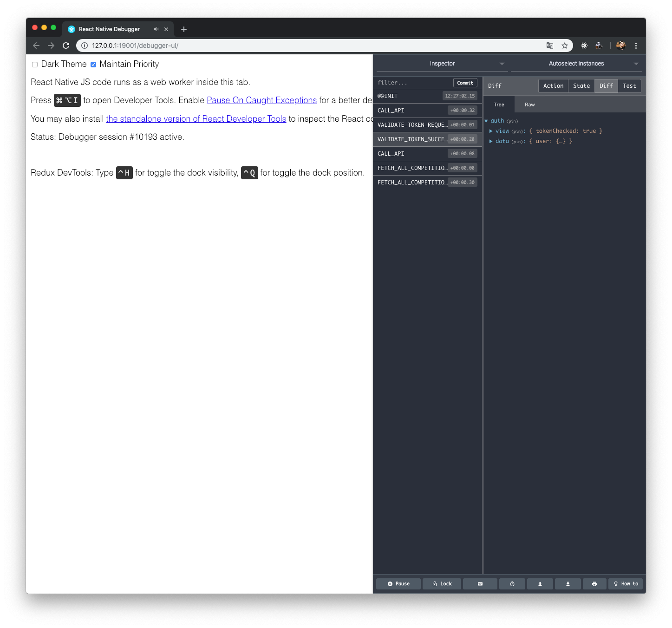Click the export state download icon
Screen dimensions: 672x628
pos(568,584)
